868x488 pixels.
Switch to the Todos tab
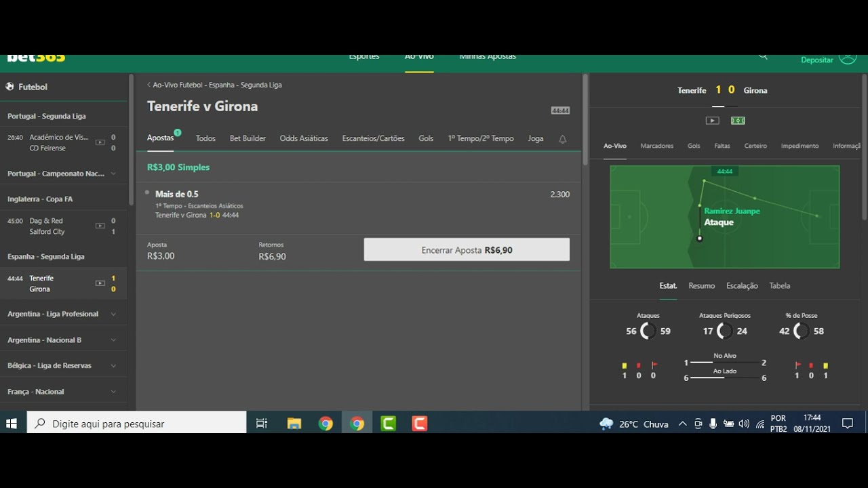(x=205, y=138)
